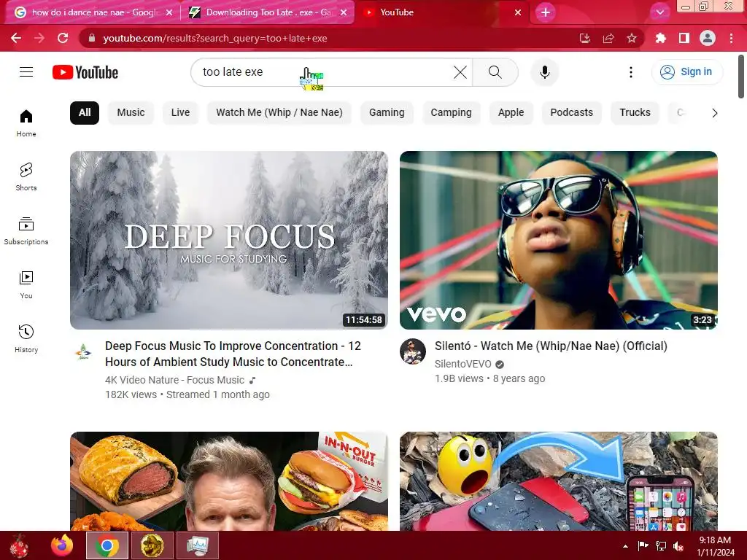747x560 pixels.
Task: Clear the search box with X
Action: (x=460, y=72)
